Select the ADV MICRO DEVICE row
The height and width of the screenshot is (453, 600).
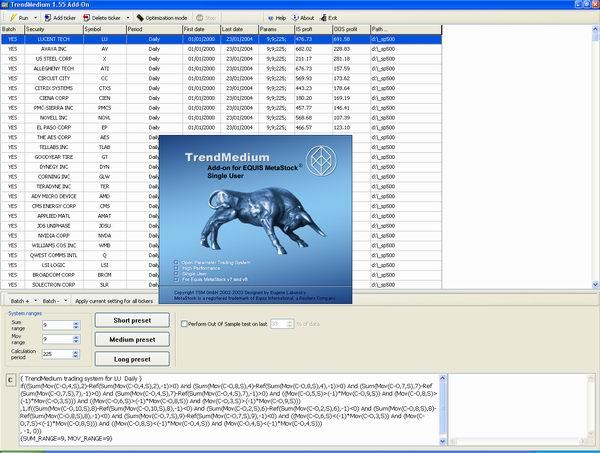pos(80,196)
